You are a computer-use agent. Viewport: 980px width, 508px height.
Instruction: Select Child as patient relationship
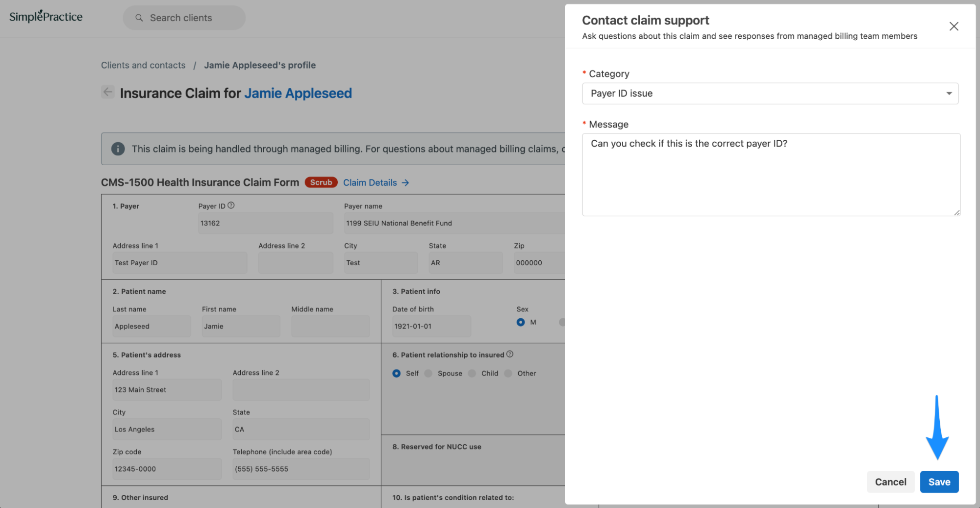(472, 373)
